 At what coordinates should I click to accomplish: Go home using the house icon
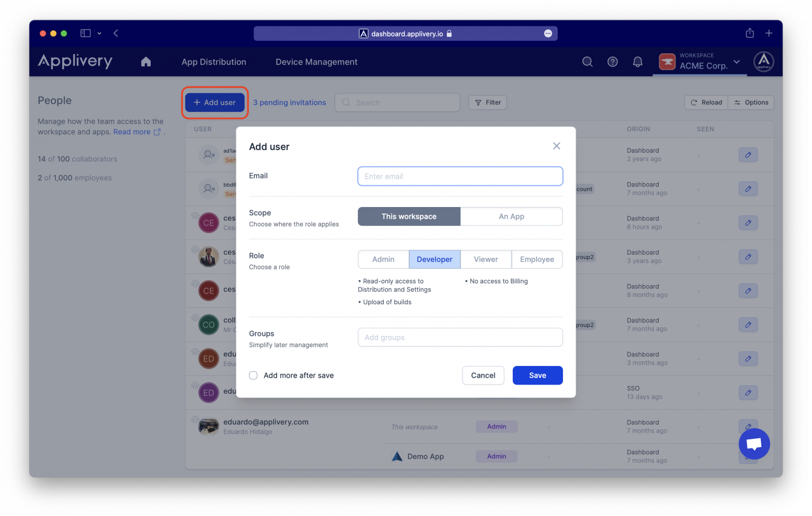pyautogui.click(x=146, y=62)
